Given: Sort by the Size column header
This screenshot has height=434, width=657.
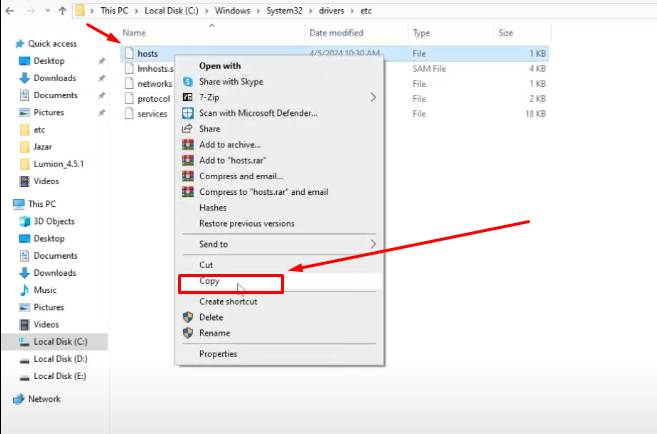Looking at the screenshot, I should point(505,33).
